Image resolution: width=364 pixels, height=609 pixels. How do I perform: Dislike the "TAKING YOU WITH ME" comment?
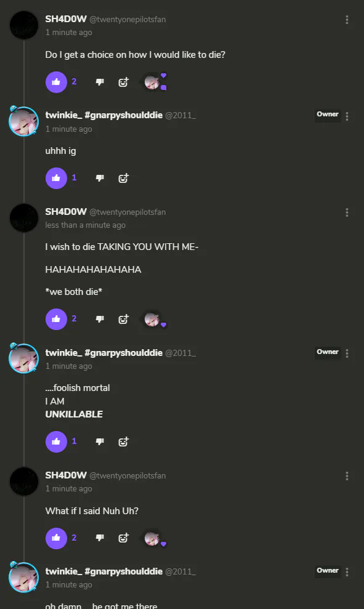(100, 319)
